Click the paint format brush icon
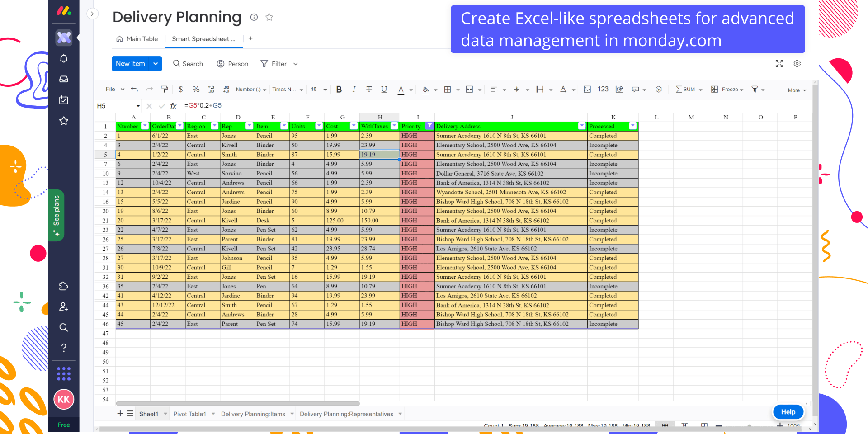 click(164, 90)
